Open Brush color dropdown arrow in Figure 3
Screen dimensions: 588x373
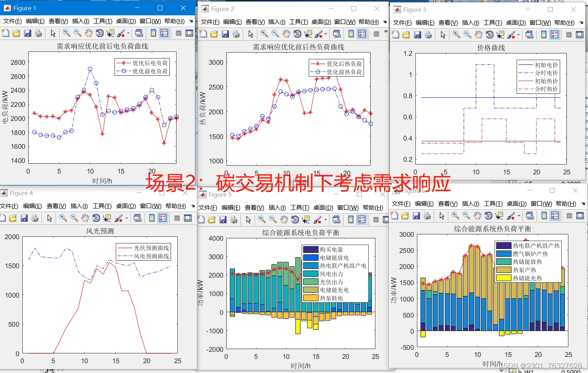click(518, 35)
